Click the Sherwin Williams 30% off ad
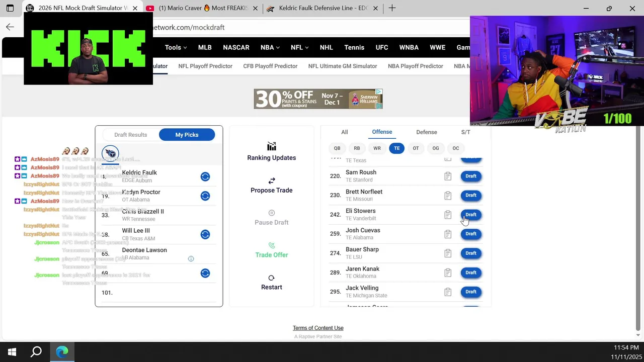 coord(318,99)
